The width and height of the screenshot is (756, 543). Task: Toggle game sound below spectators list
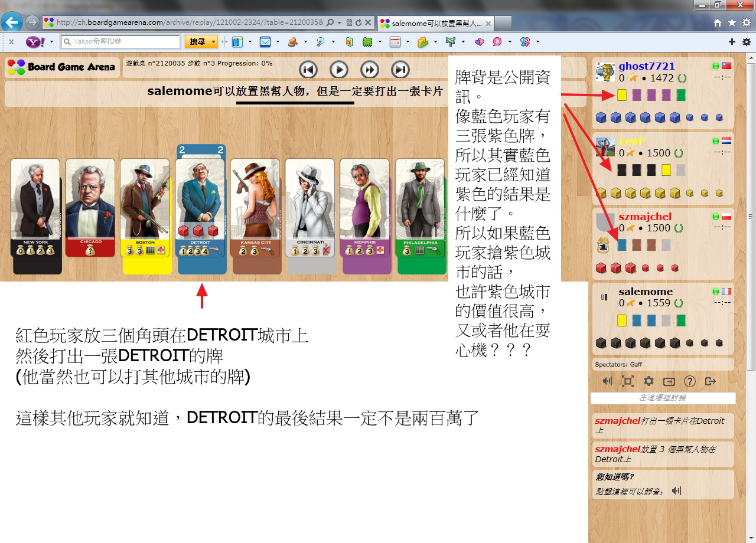pyautogui.click(x=607, y=381)
